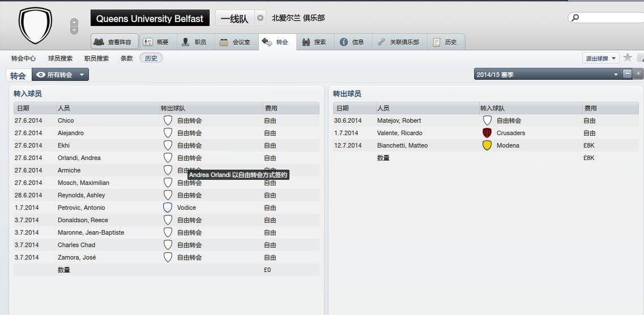
Task: Select the 转会 transfers tab
Action: tap(277, 42)
